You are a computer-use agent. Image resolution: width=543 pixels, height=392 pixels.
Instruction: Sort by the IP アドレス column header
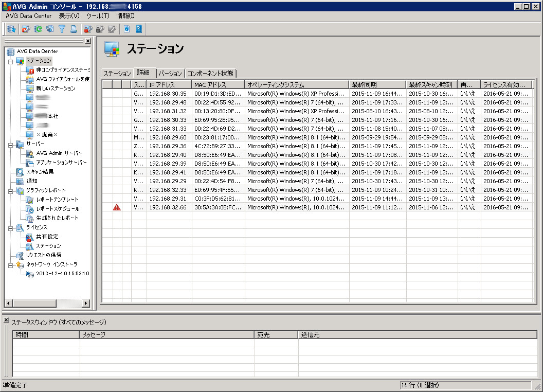[x=169, y=84]
